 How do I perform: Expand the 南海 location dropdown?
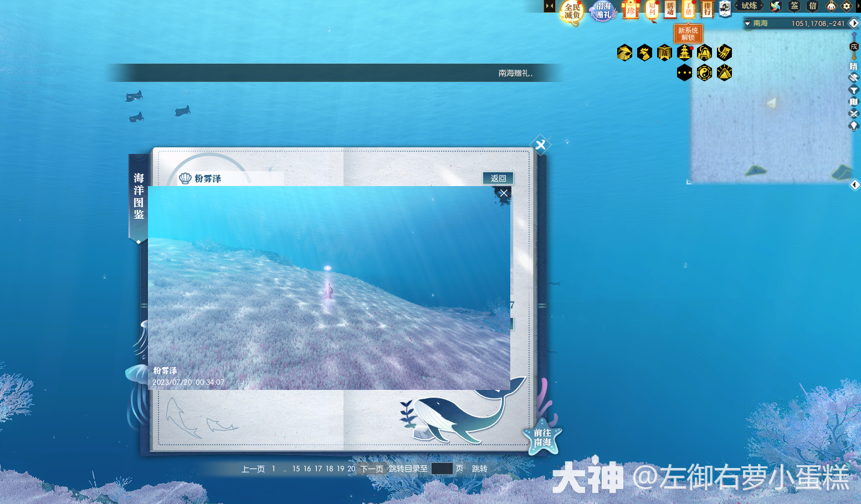tap(747, 24)
